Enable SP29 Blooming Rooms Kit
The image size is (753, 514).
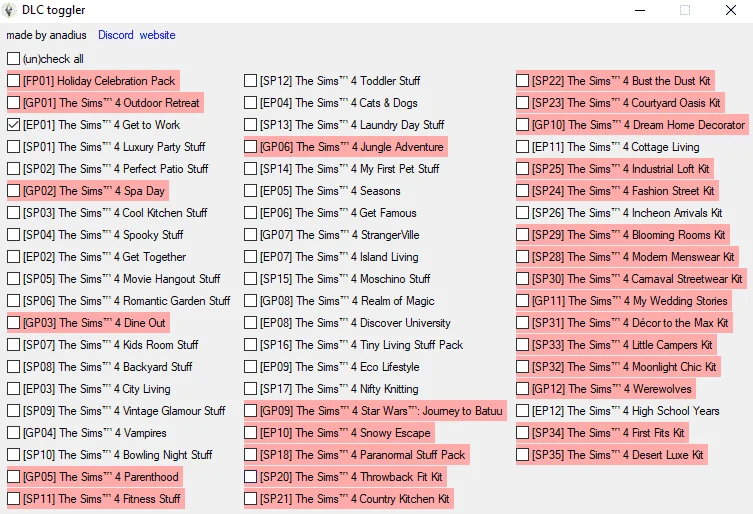[522, 235]
